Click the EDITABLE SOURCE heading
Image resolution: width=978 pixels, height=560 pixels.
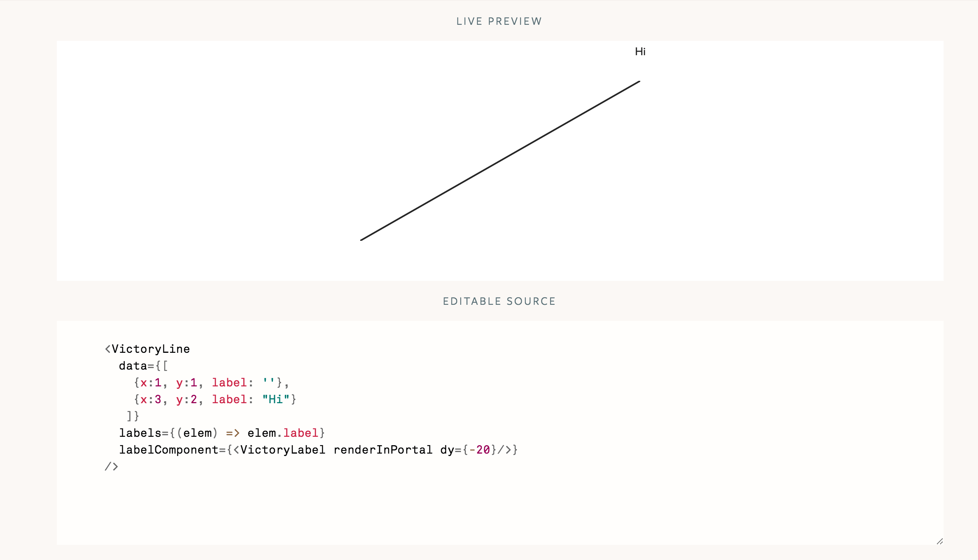click(x=499, y=301)
